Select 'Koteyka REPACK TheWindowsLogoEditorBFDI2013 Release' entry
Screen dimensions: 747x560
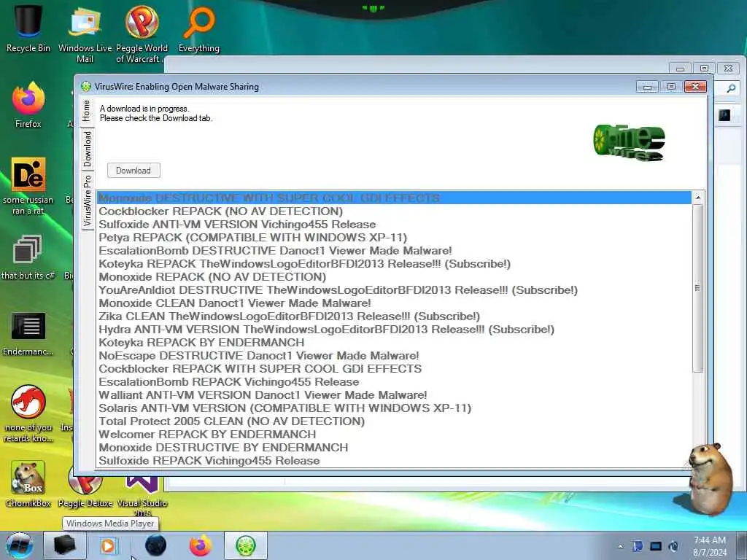click(393, 264)
